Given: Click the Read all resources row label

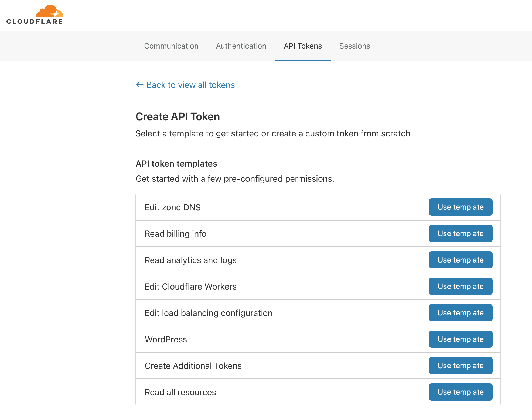Looking at the screenshot, I should (180, 392).
